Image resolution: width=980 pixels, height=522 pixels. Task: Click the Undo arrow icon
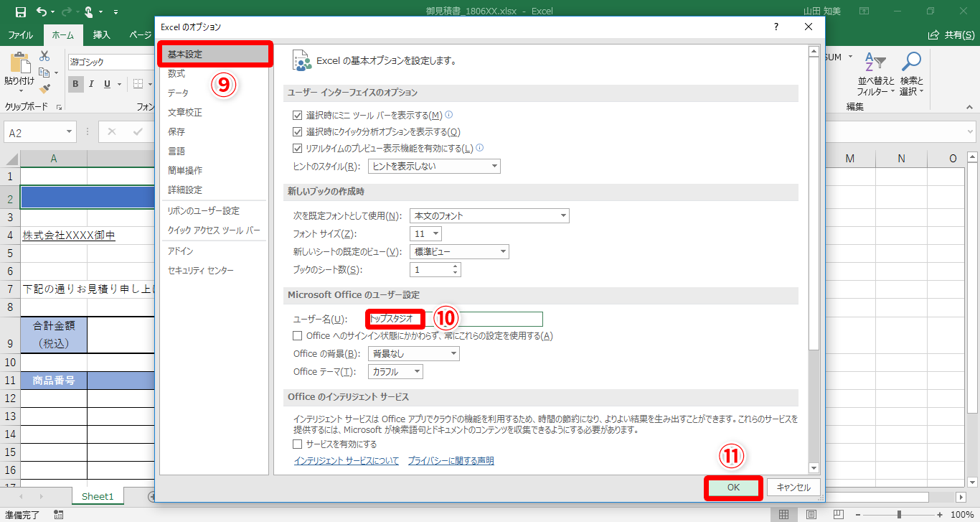click(41, 12)
